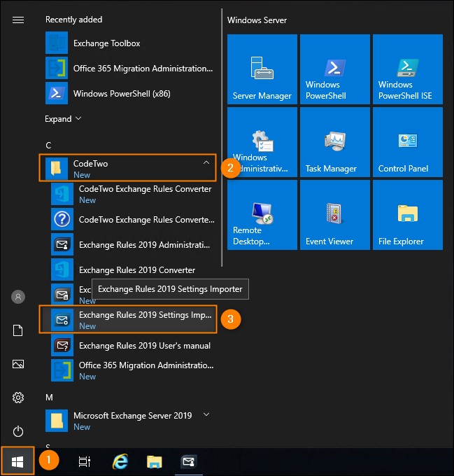The height and width of the screenshot is (476, 454).
Task: Open the Task Manager tile
Action: tap(335, 142)
